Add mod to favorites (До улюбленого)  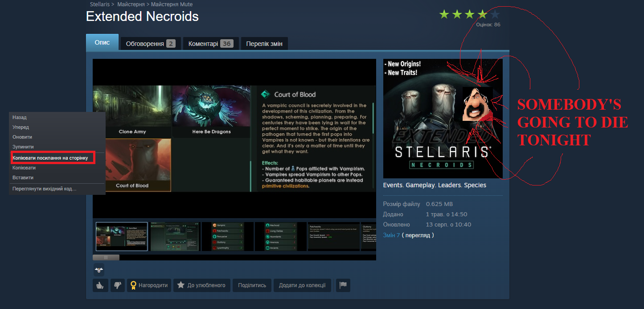pyautogui.click(x=201, y=285)
